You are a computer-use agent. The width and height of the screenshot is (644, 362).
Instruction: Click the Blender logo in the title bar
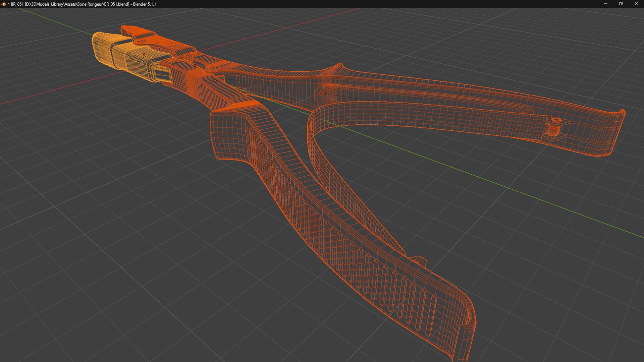[4, 4]
